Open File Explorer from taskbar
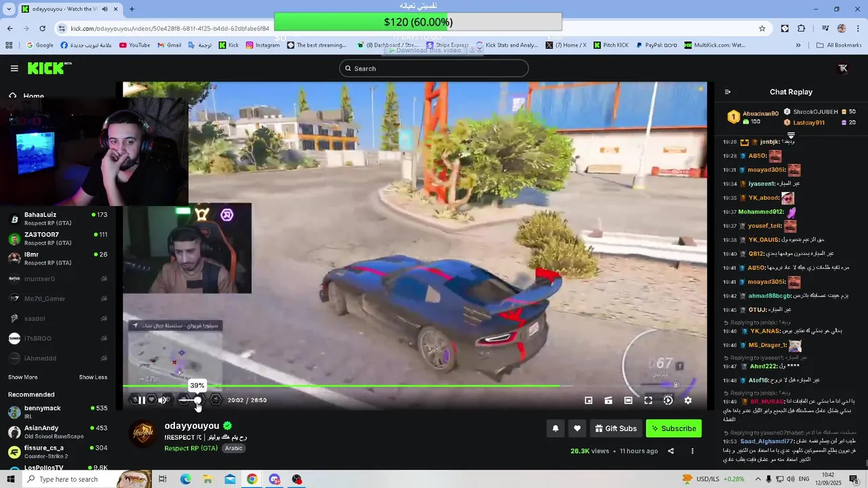Image resolution: width=868 pixels, height=488 pixels. click(208, 479)
